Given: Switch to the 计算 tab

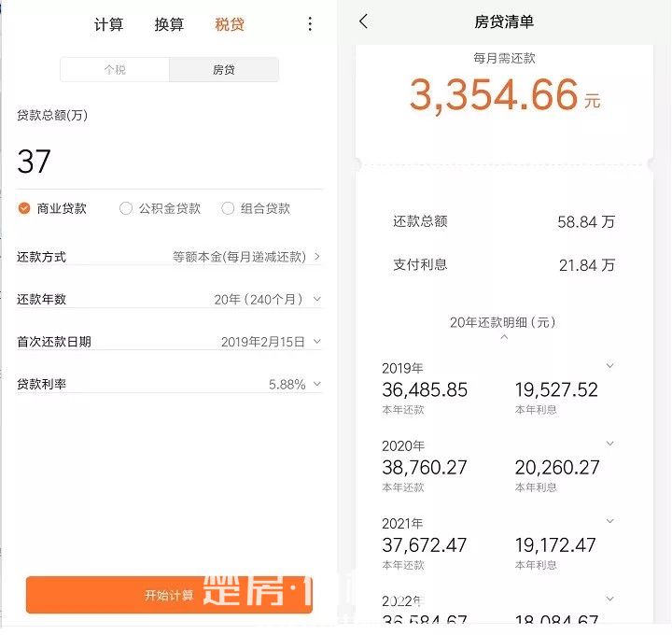Looking at the screenshot, I should pos(108,25).
